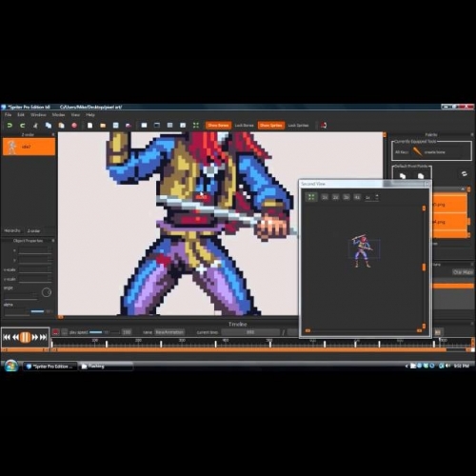
Task: Click the green Undo arrow in the toolbar
Action: click(10, 126)
